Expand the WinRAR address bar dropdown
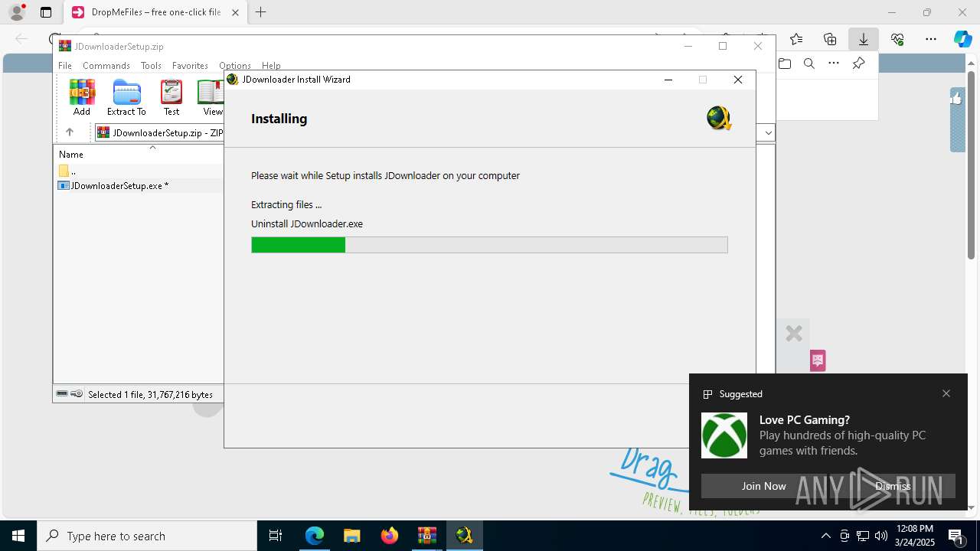The height and width of the screenshot is (551, 980). tap(768, 132)
